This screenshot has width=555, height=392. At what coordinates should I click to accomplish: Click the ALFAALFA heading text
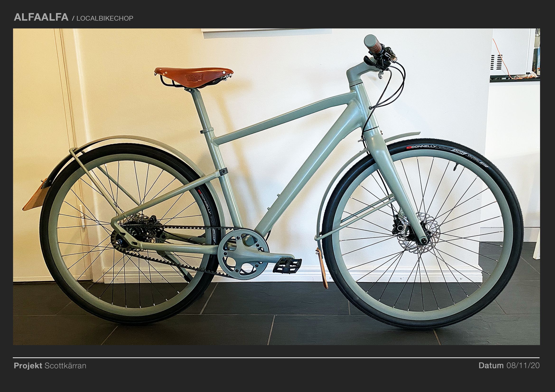(41, 17)
